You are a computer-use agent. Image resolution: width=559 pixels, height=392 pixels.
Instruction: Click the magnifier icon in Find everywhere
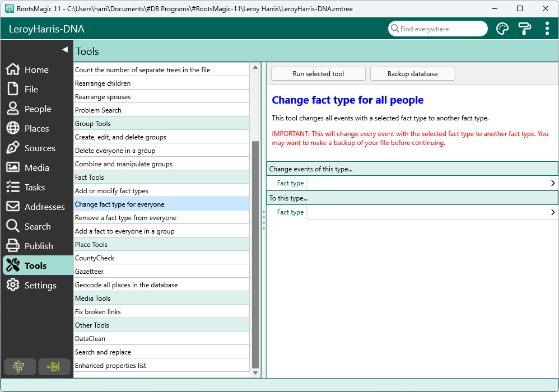[x=395, y=28]
